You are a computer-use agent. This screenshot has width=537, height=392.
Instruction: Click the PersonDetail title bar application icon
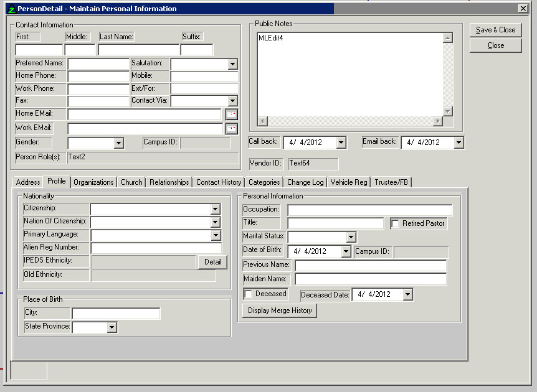click(9, 9)
